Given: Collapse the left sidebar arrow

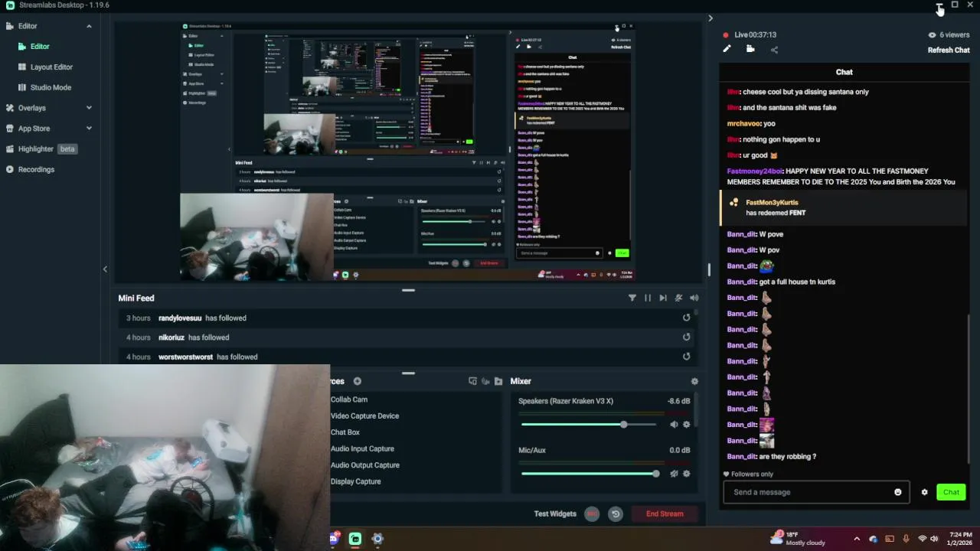Looking at the screenshot, I should coord(105,269).
